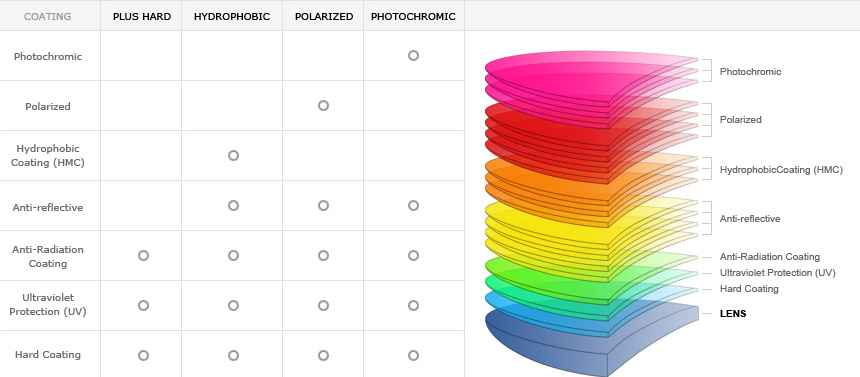
Task: Click Anti-Radiation circle in PLUS HARD column
Action: point(143,255)
